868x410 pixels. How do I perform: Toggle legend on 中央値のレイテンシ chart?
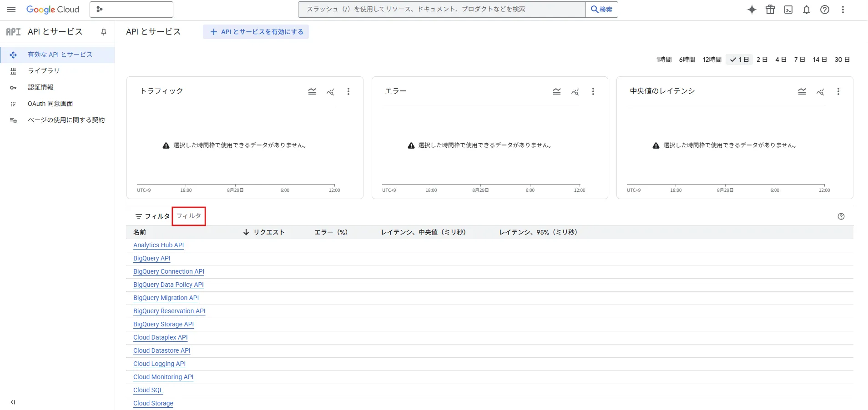(x=802, y=91)
